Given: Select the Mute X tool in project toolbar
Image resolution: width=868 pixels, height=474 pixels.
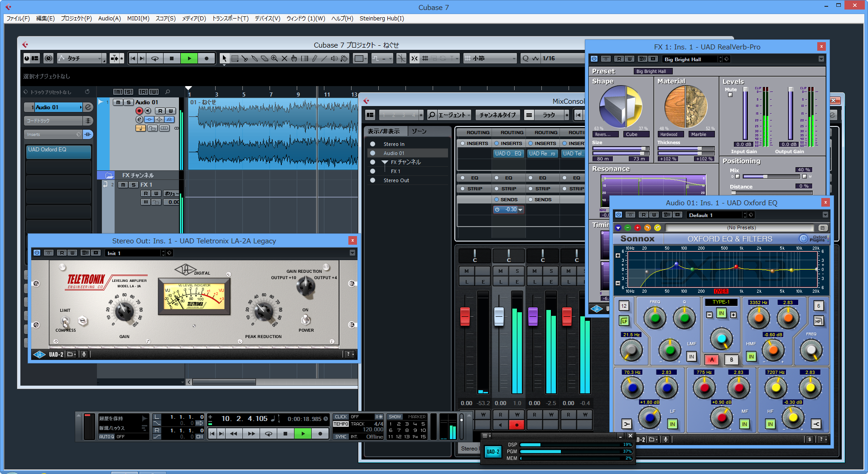Looking at the screenshot, I should (285, 58).
